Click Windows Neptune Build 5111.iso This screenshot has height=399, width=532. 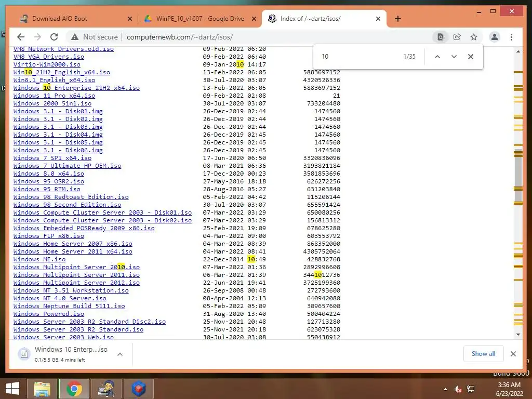[x=69, y=307]
